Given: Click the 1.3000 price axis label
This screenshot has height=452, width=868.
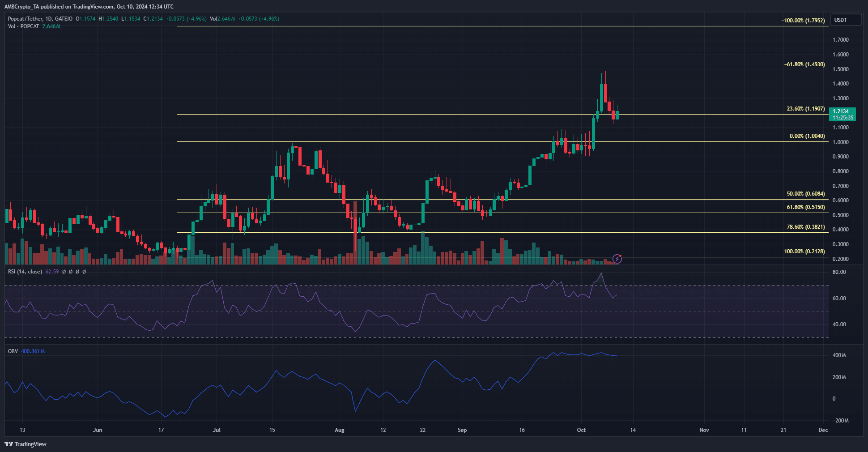Looking at the screenshot, I should [840, 98].
